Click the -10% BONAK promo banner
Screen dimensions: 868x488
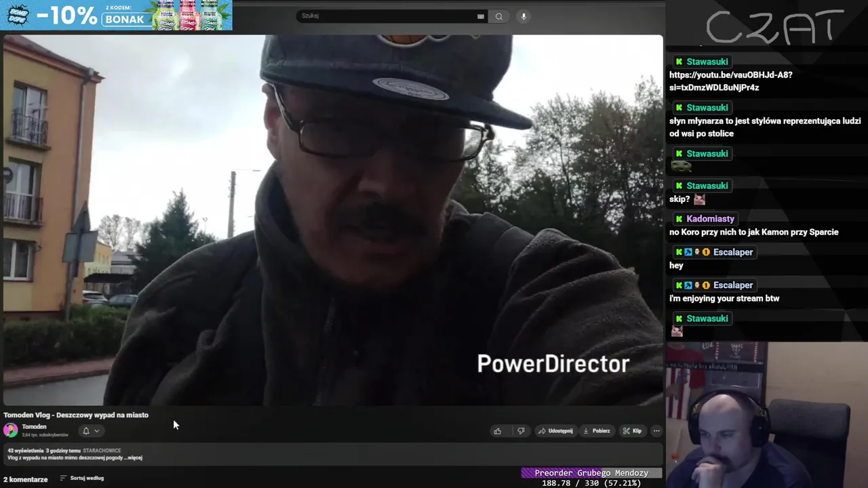117,15
